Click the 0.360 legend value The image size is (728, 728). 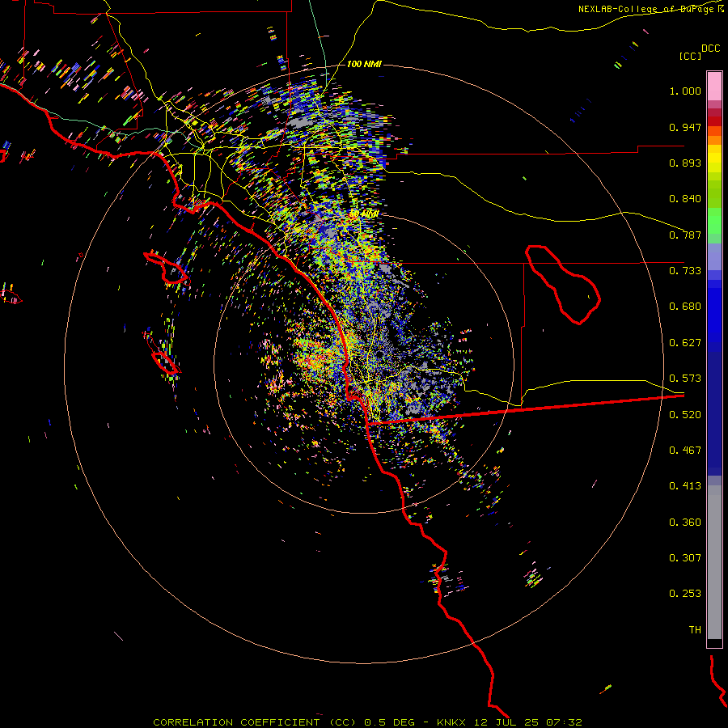click(x=685, y=523)
